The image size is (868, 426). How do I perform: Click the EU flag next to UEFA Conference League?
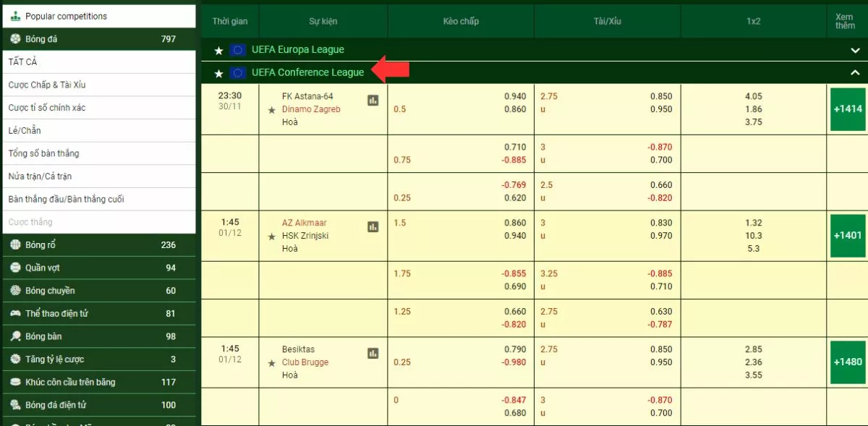238,72
